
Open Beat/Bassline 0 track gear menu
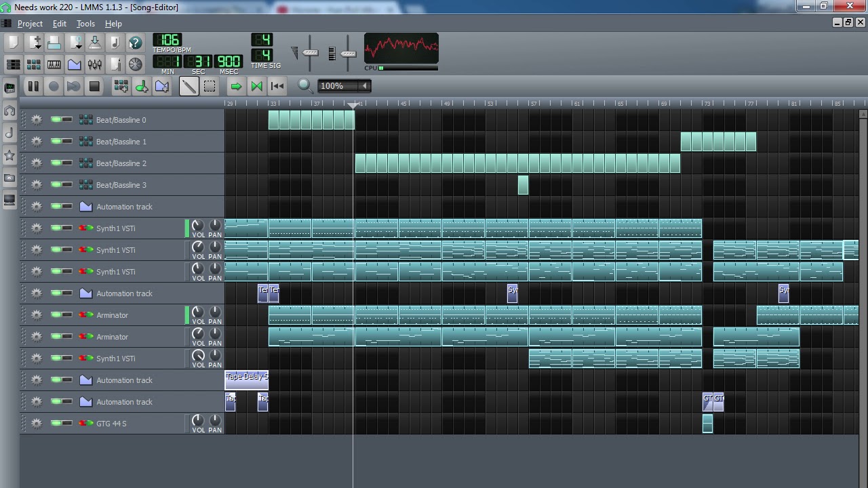(x=37, y=119)
